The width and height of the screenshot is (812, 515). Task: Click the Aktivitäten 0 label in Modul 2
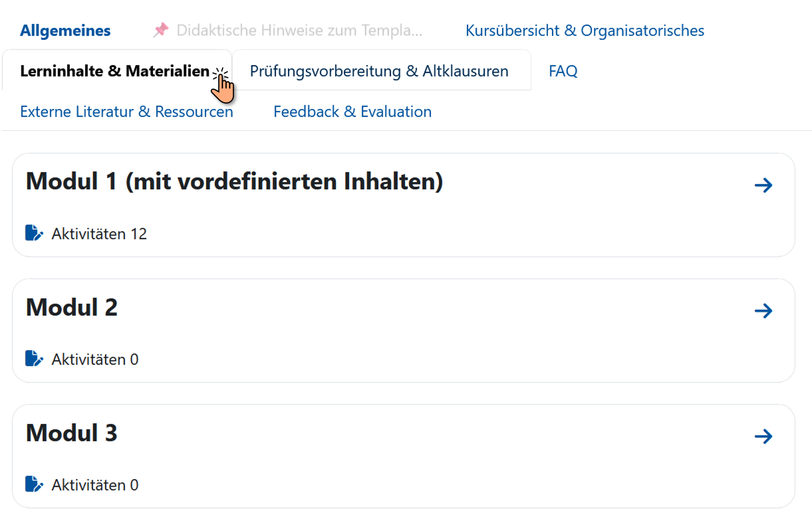[94, 359]
